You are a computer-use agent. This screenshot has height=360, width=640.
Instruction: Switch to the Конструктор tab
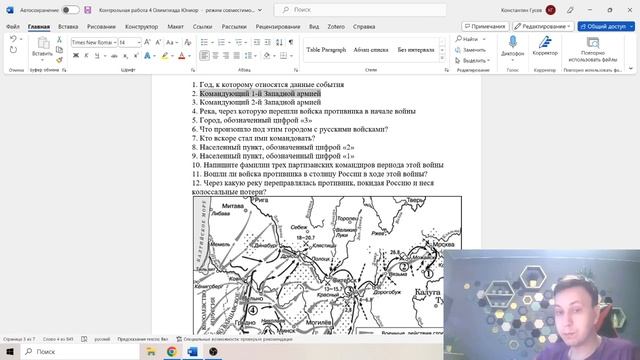pos(142,27)
